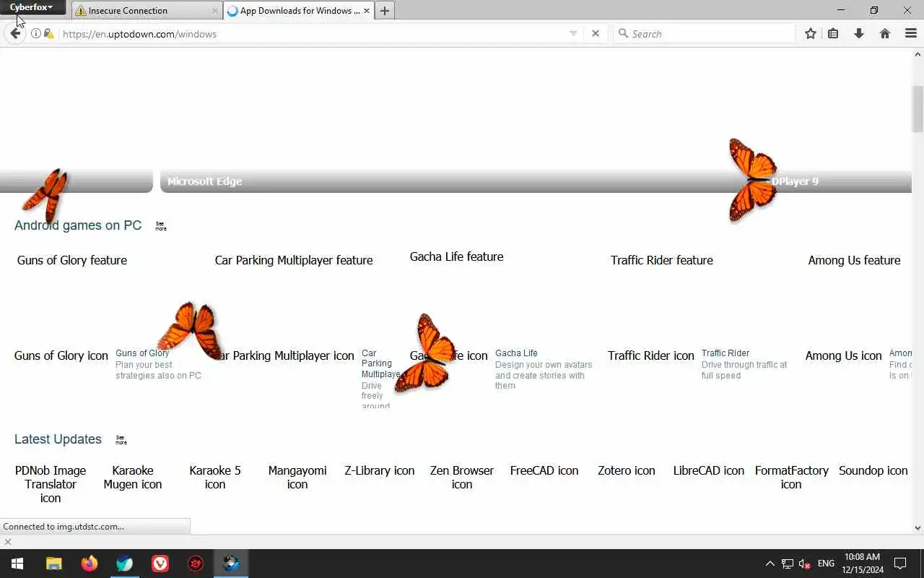Switch to the Insecure Connection tab
Viewport: 924px width, 578px height.
pyautogui.click(x=147, y=11)
